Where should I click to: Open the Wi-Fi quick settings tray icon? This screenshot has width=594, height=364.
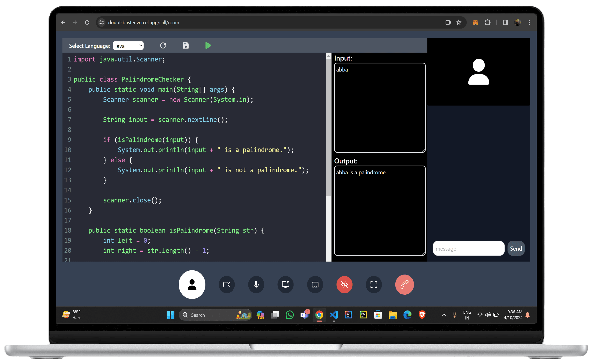point(480,315)
